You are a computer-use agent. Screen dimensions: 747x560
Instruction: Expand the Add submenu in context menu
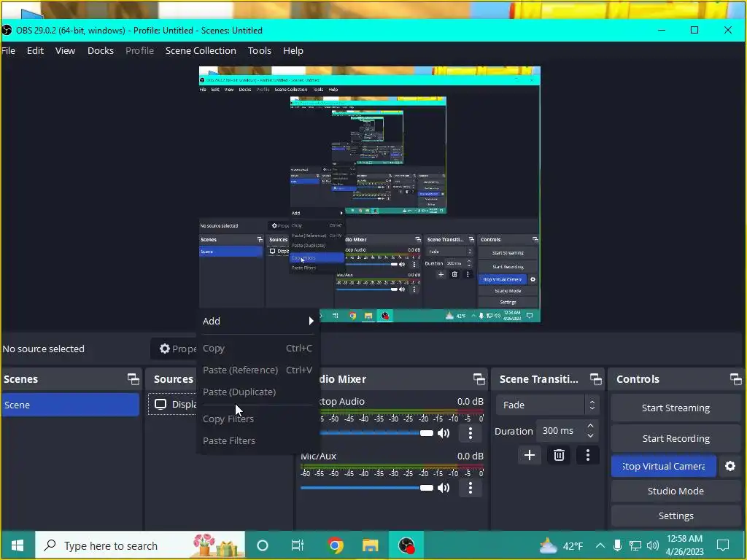[258, 321]
